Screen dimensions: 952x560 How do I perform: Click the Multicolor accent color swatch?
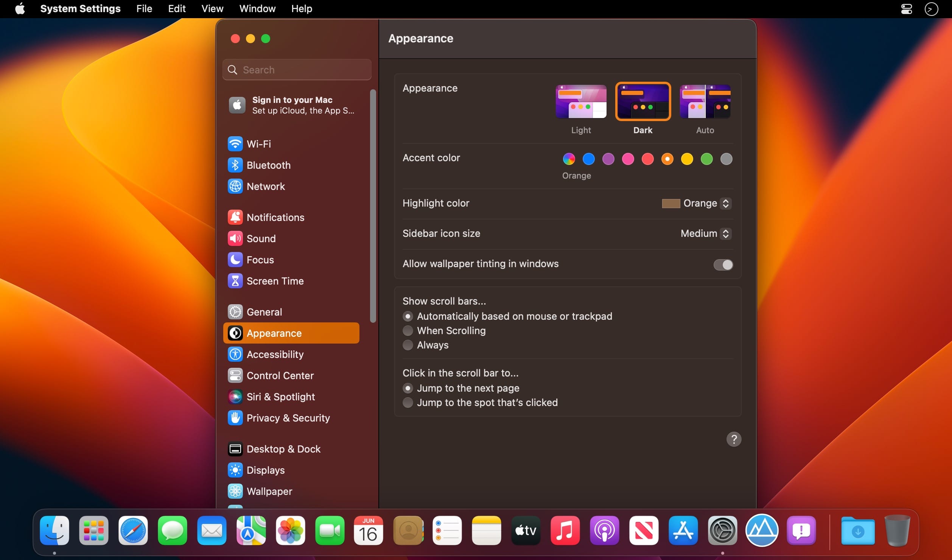pos(568,159)
